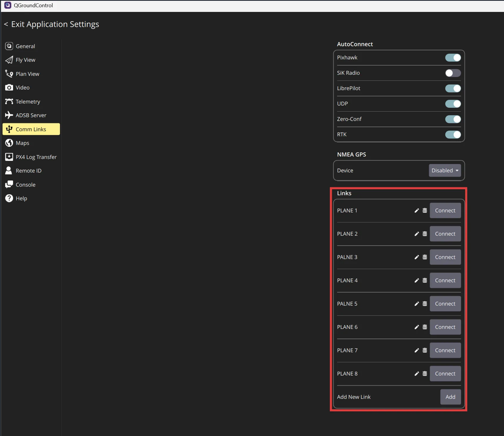The image size is (504, 436).
Task: Turn off LibrePilot AutoConnect switch
Action: (453, 88)
